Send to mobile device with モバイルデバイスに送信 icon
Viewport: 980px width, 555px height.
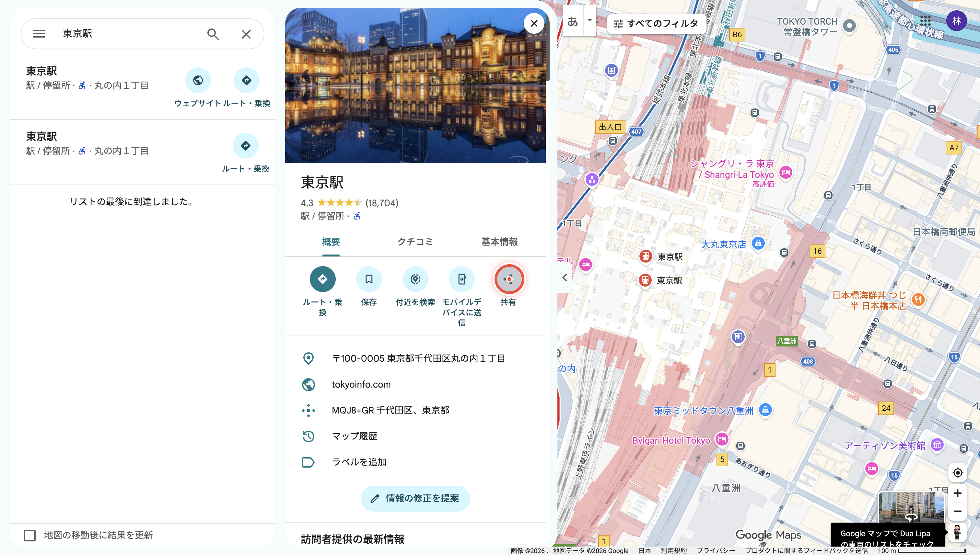pos(462,279)
